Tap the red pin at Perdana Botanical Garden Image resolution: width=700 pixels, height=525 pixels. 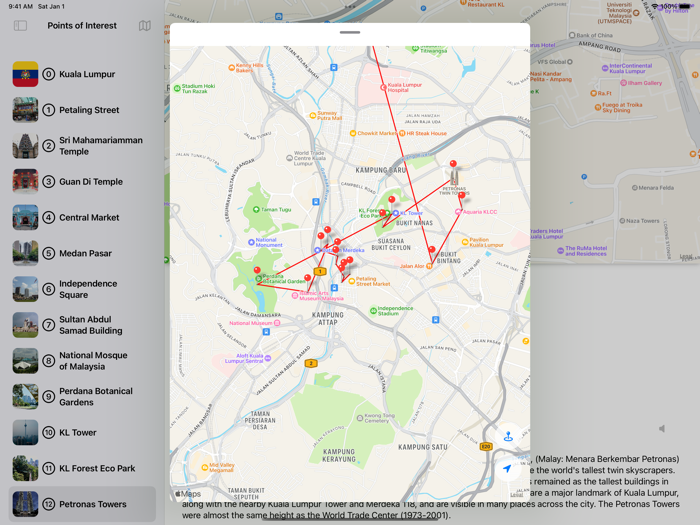coord(257,271)
